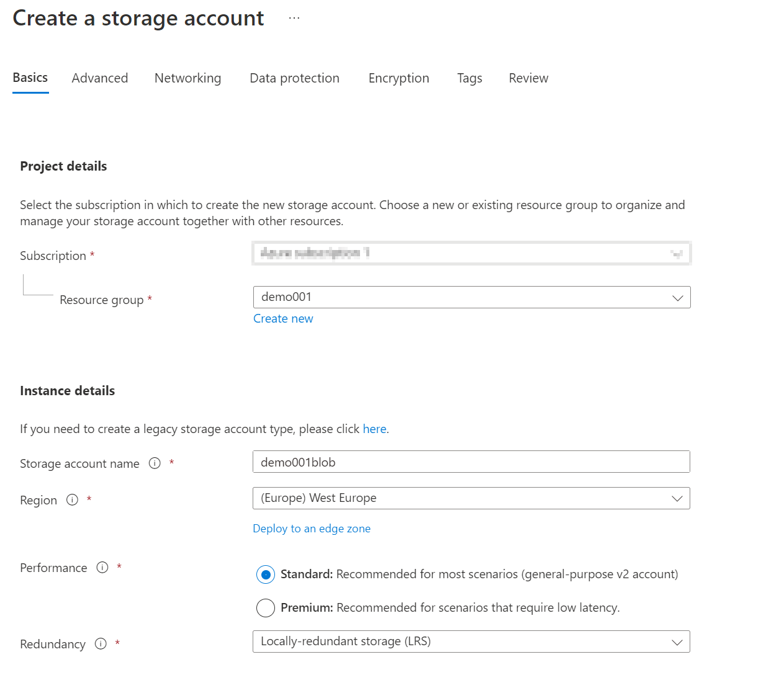Click the Redundancy info icon
Screen dimensions: 784x675
101,644
